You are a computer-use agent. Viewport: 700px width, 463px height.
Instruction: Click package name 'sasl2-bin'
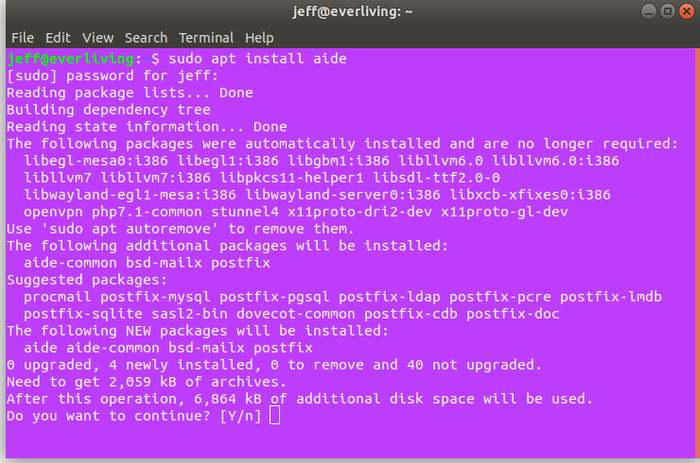coord(189,313)
